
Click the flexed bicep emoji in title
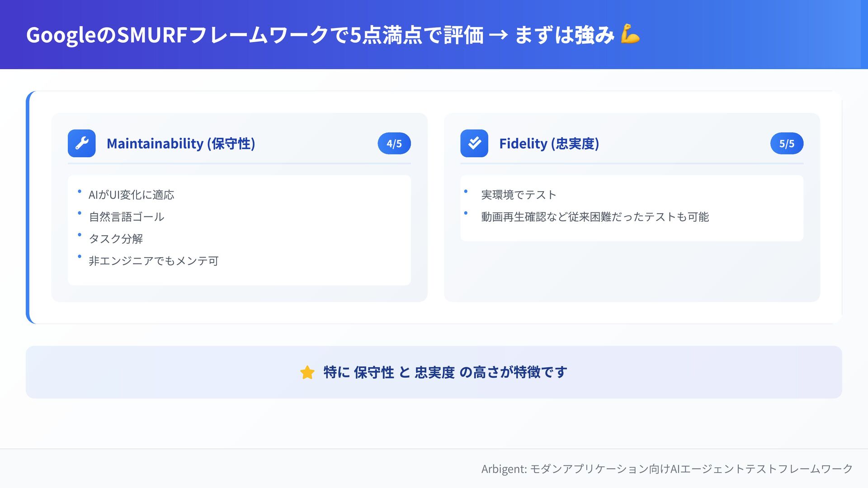click(x=630, y=34)
